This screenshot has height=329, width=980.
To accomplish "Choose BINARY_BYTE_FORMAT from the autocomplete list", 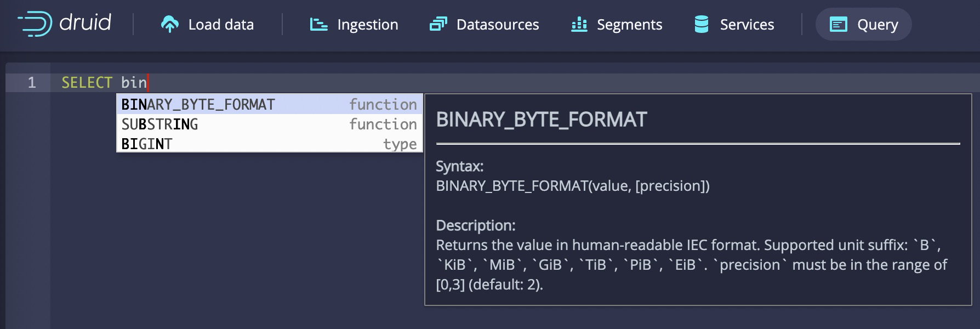I will 198,104.
